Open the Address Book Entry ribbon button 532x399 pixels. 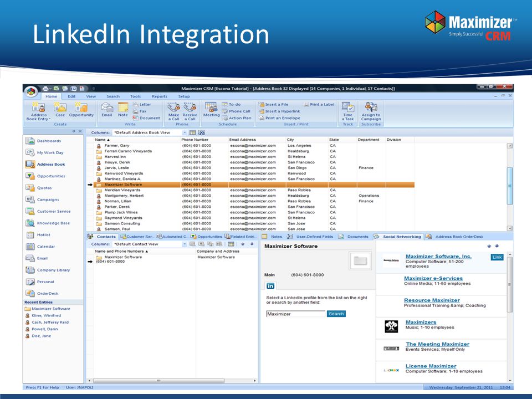click(x=38, y=111)
